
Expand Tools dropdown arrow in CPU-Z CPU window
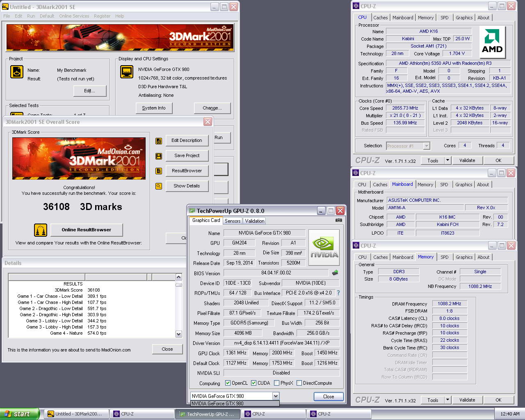[x=447, y=160]
